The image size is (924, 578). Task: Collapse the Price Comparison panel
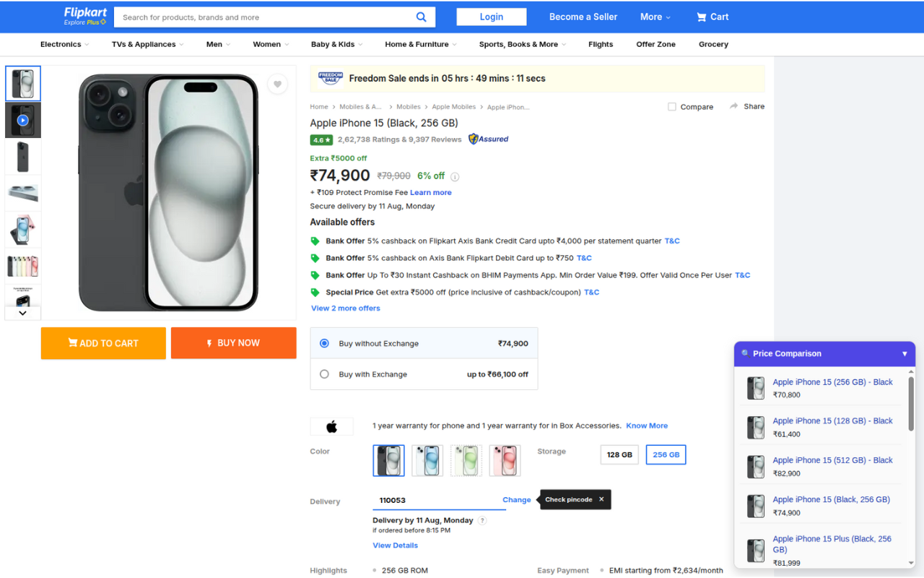point(905,353)
